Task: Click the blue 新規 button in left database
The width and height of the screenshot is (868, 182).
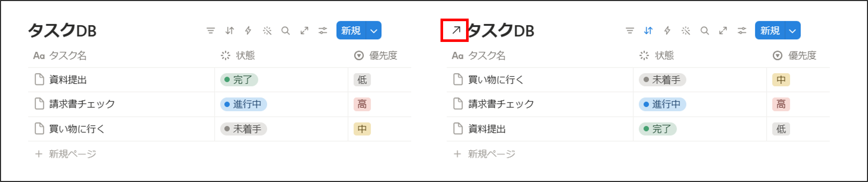Action: click(351, 31)
